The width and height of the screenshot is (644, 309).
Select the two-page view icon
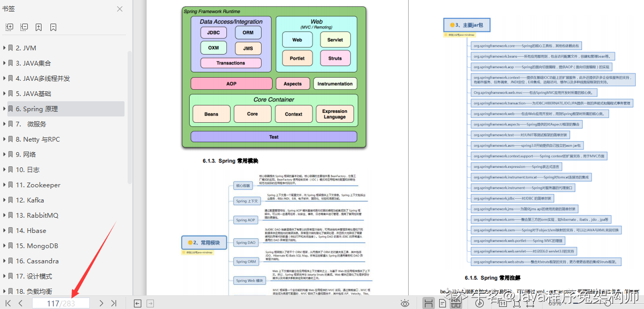click(456, 303)
